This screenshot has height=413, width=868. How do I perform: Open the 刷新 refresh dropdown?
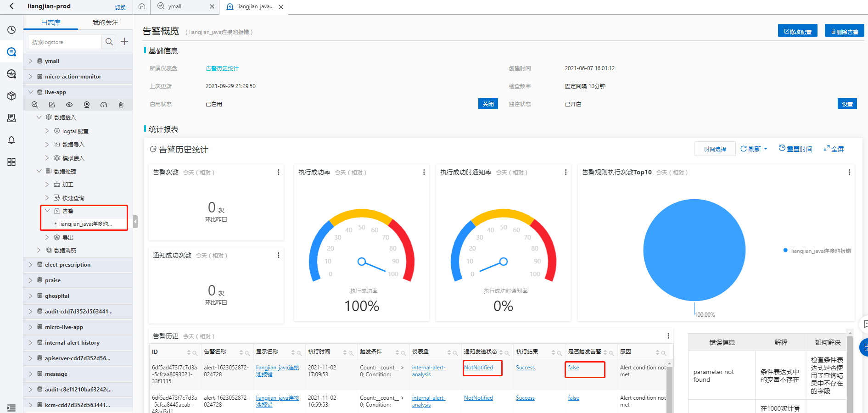[x=754, y=149]
